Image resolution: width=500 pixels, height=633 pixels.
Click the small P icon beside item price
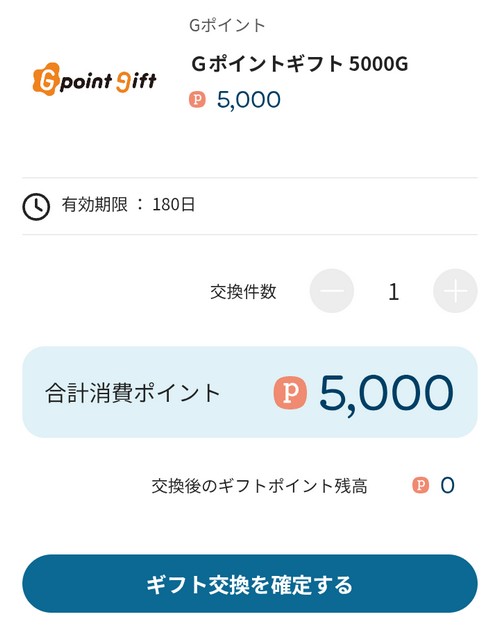click(x=197, y=99)
